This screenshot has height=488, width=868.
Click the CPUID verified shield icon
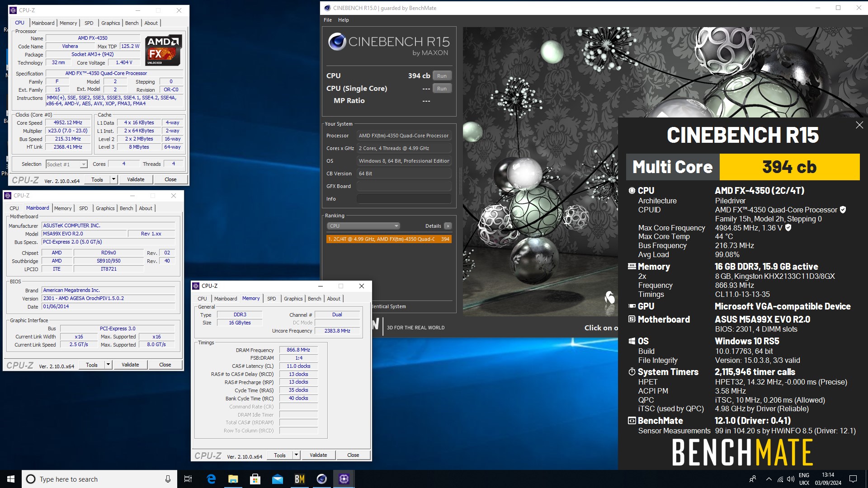click(x=843, y=210)
